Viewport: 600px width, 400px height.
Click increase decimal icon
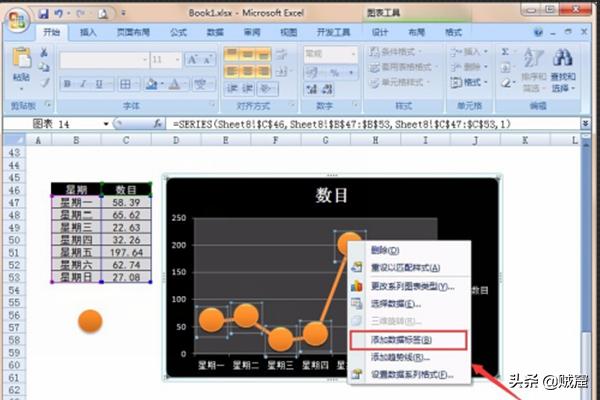(311, 89)
